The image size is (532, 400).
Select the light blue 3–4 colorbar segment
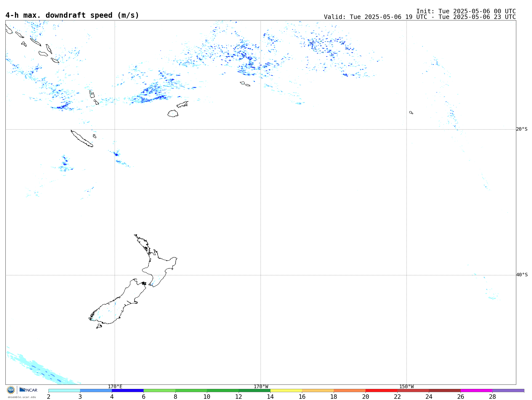(96, 390)
